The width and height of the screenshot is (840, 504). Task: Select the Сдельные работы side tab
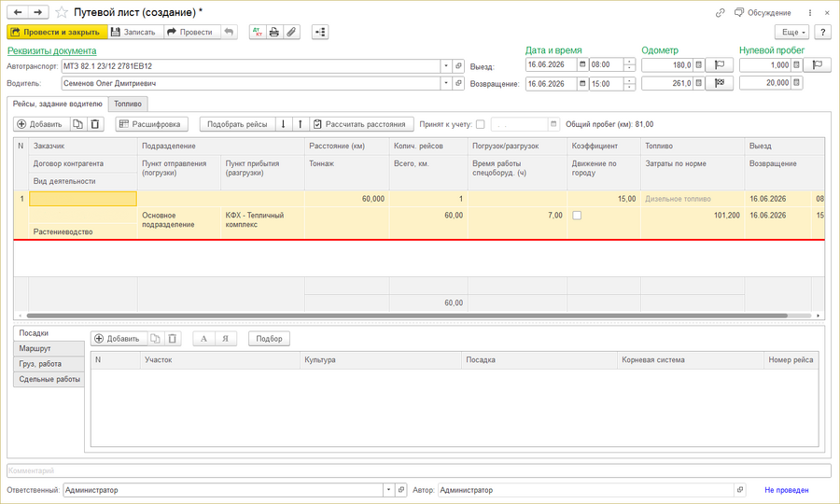tap(49, 379)
